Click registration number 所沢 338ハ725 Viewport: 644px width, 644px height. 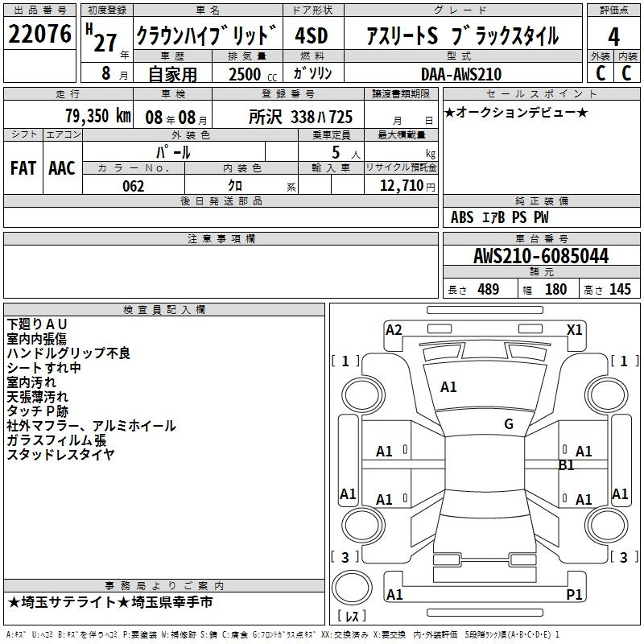(x=301, y=117)
